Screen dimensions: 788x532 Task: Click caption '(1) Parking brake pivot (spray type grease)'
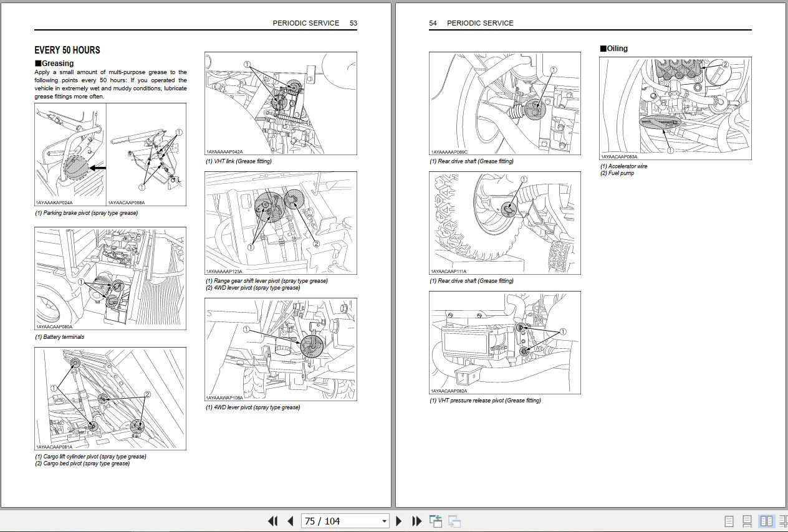[87, 213]
